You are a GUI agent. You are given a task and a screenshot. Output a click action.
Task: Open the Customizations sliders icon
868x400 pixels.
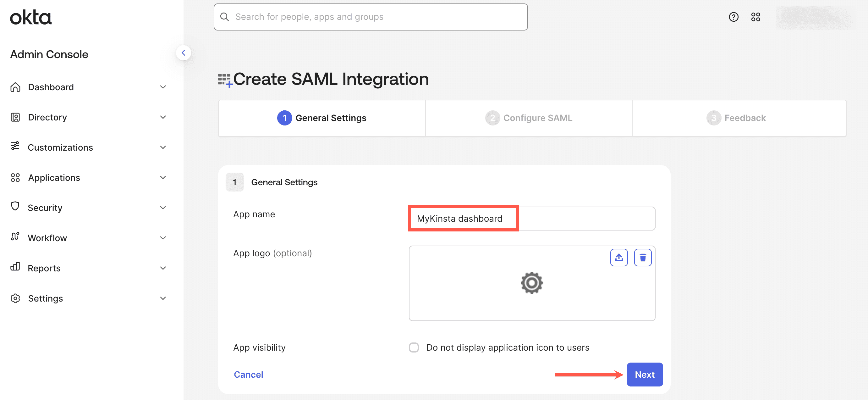(x=15, y=147)
